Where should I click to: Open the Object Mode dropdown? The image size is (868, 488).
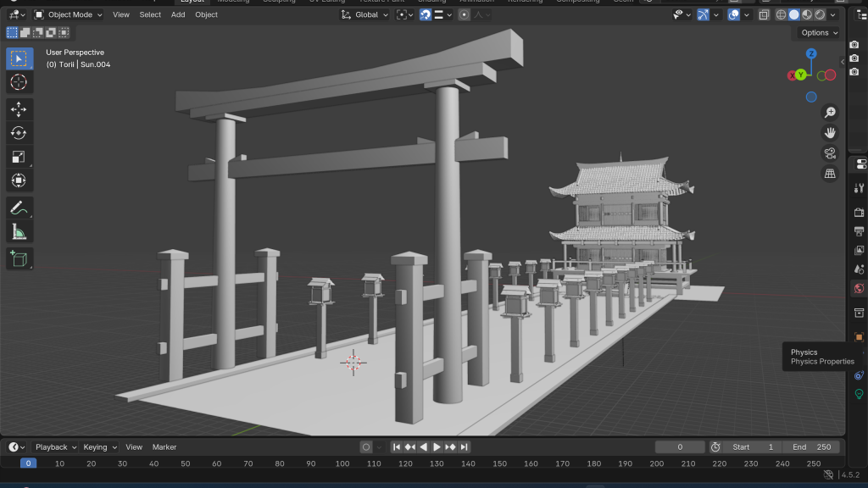pyautogui.click(x=69, y=14)
